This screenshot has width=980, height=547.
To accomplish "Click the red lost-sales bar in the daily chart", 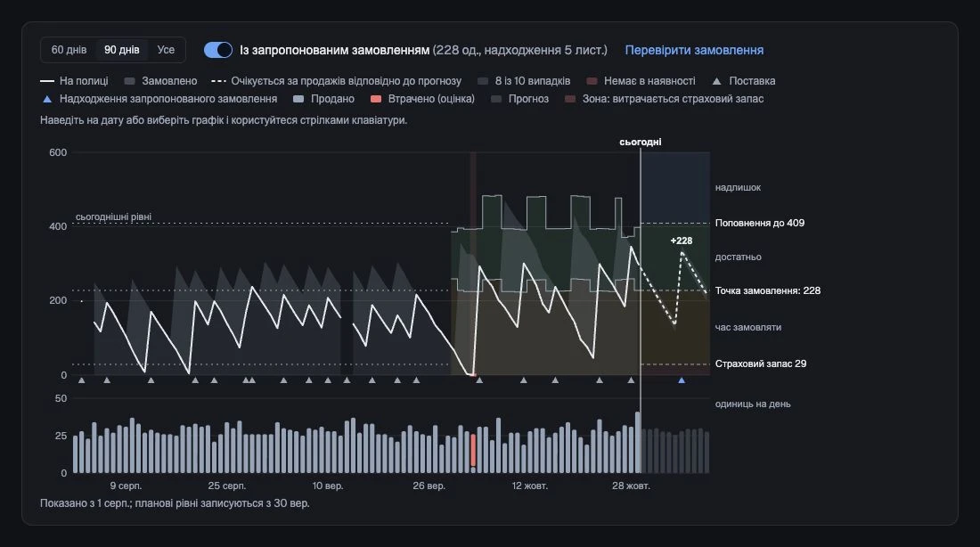I will pos(473,451).
